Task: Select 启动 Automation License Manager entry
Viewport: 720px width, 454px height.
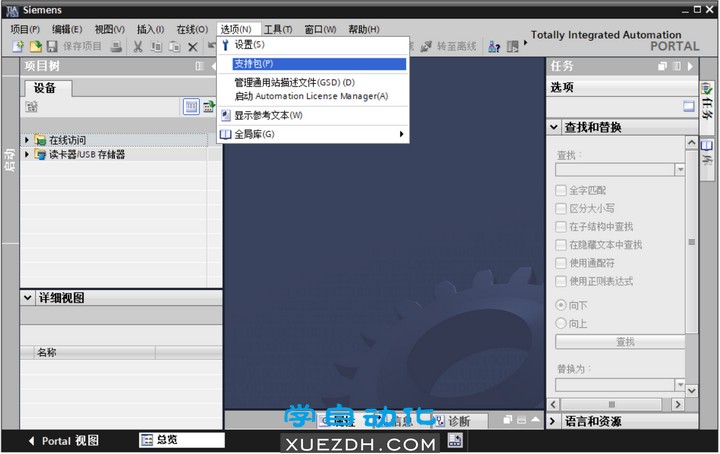Action: tap(313, 96)
